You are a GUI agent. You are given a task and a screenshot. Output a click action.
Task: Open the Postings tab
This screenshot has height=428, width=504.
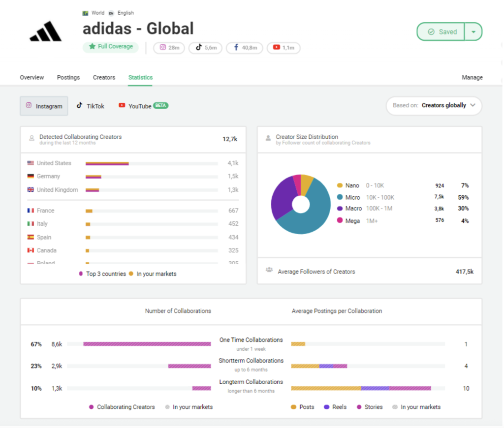pyautogui.click(x=68, y=77)
